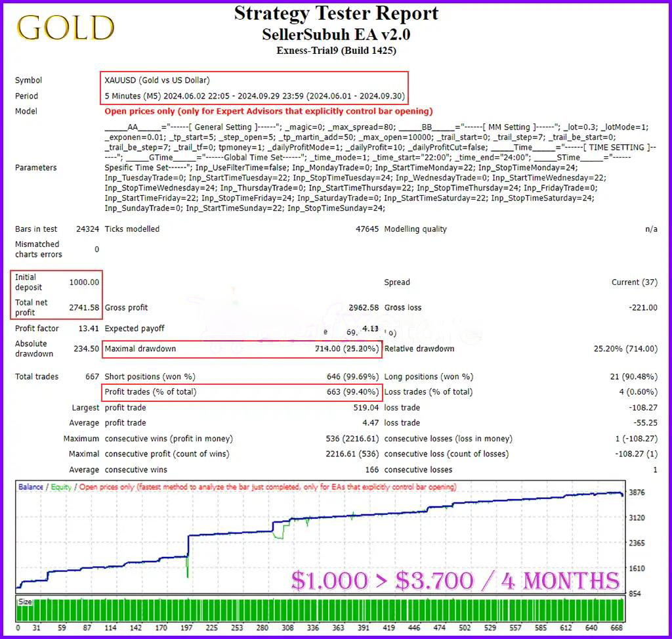Image resolution: width=672 pixels, height=639 pixels.
Task: Click the Strategy Tester Report title
Action: pyautogui.click(x=336, y=13)
